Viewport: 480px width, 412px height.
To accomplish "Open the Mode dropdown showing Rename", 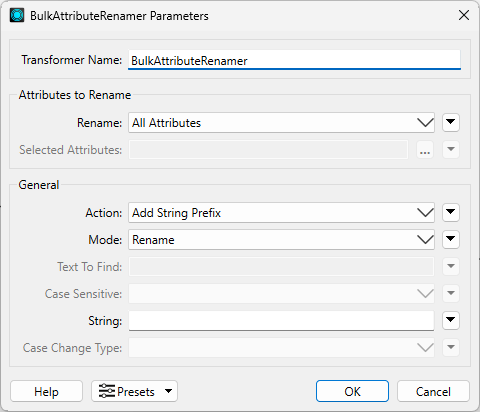I will pos(281,240).
